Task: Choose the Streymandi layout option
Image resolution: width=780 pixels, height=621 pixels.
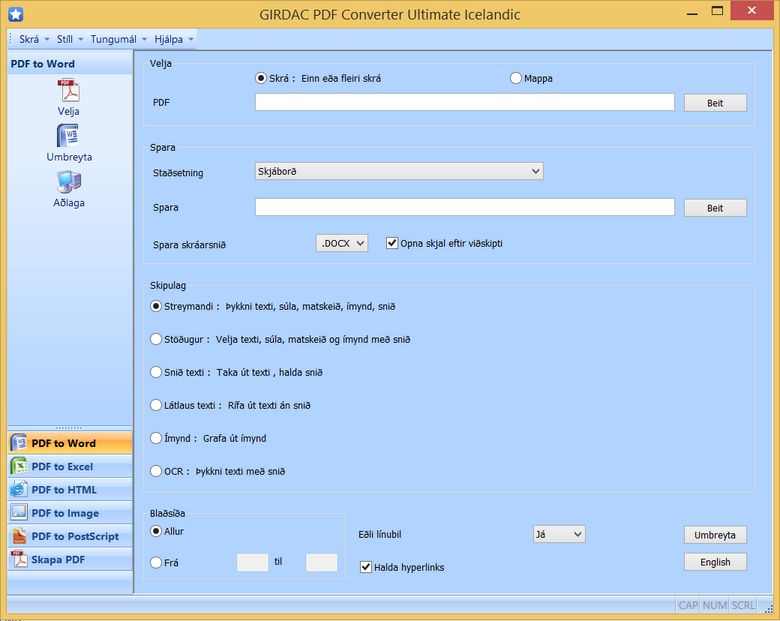Action: tap(156, 306)
